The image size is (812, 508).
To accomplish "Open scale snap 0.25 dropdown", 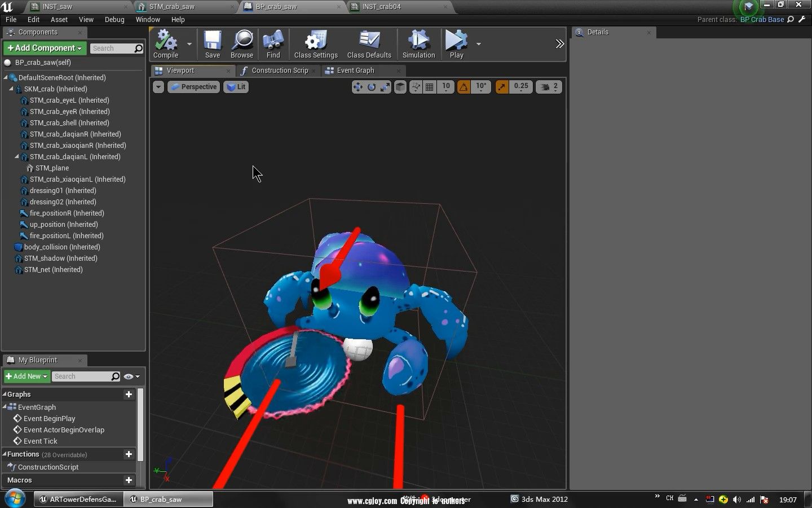I will [x=521, y=87].
